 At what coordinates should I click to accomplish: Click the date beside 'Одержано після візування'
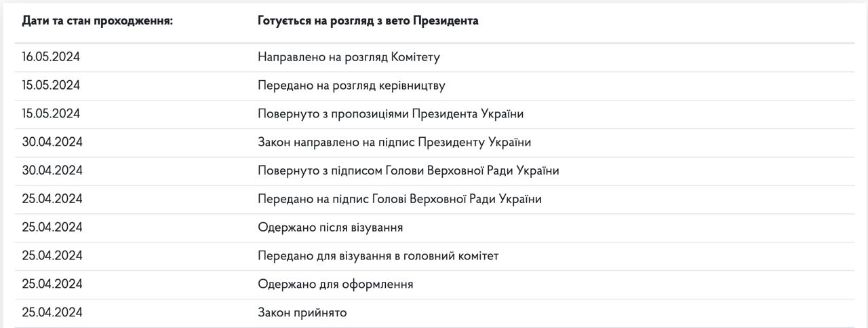pos(52,227)
